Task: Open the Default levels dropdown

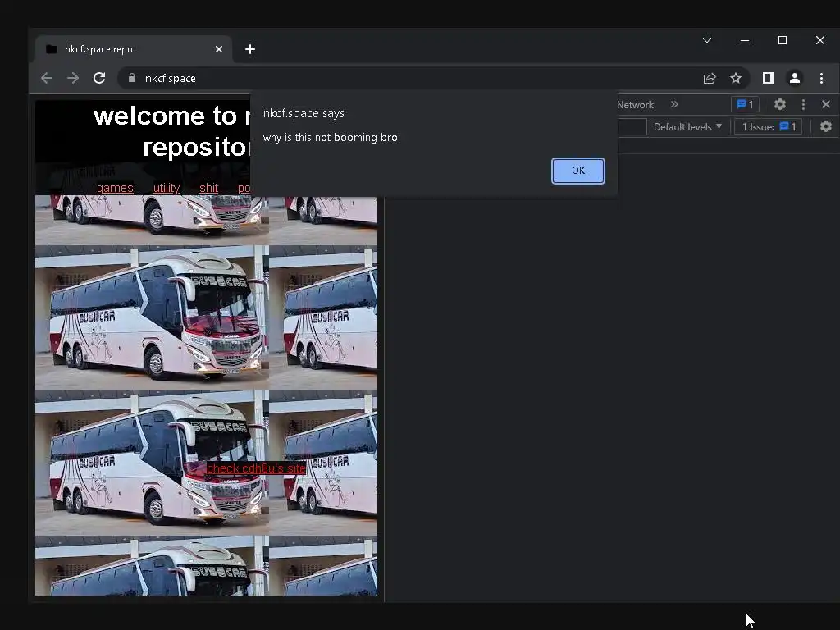Action: [688, 127]
